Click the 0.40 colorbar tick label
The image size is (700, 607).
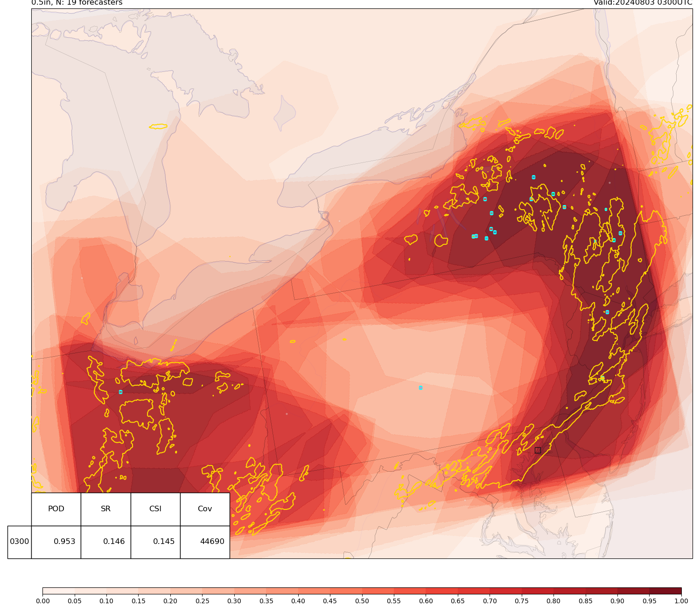(298, 601)
